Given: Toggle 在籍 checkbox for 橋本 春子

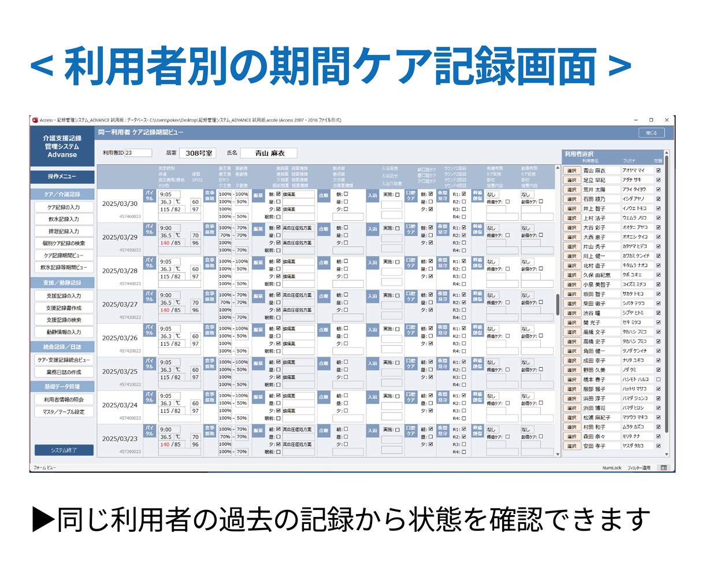Looking at the screenshot, I should coord(658,379).
